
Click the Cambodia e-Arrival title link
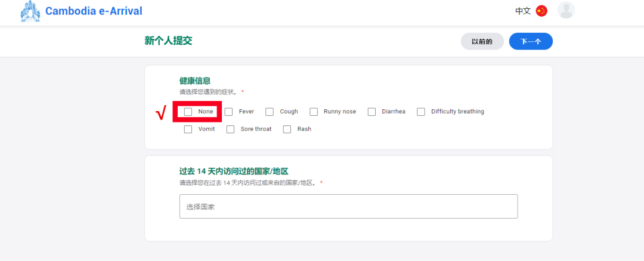click(94, 11)
